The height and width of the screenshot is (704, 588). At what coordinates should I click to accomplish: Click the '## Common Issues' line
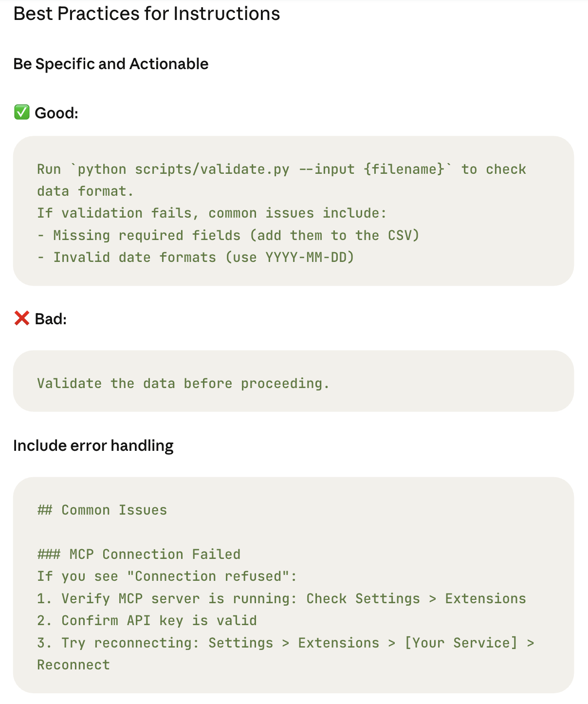click(x=102, y=510)
